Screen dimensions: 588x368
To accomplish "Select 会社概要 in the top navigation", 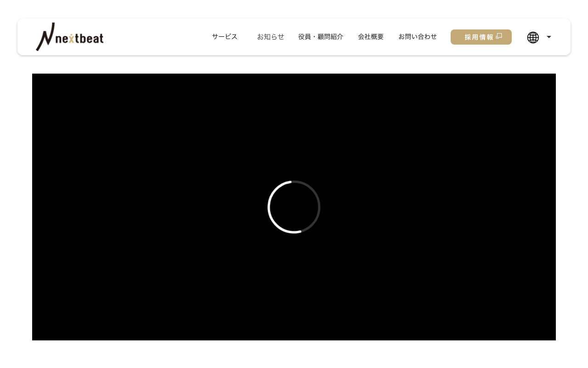I will tap(371, 37).
